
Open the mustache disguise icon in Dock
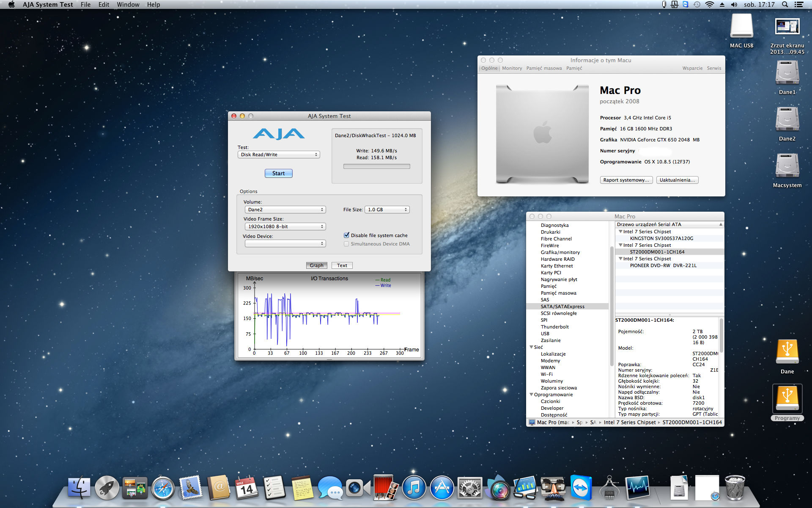[x=553, y=488]
